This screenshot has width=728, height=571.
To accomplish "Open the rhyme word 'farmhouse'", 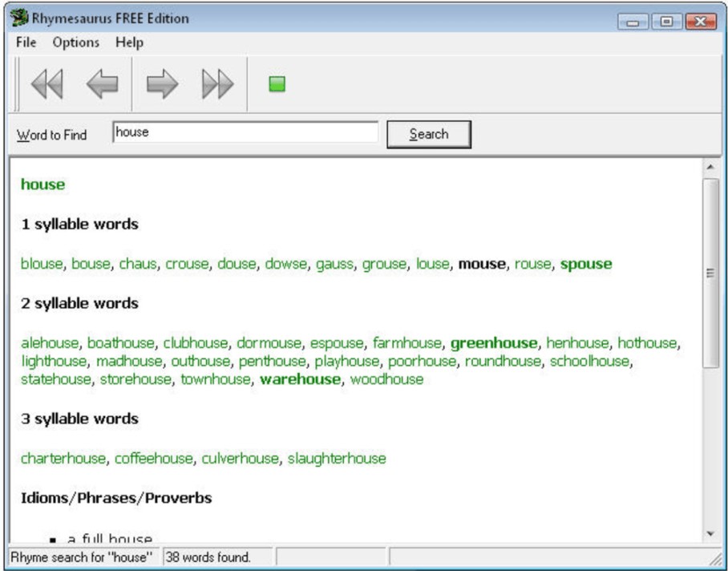I will pyautogui.click(x=407, y=343).
